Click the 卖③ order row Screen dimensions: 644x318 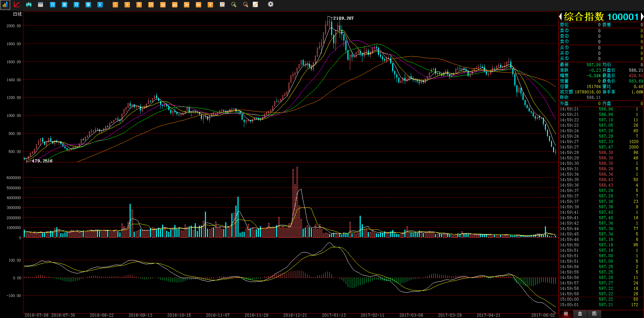point(601,31)
